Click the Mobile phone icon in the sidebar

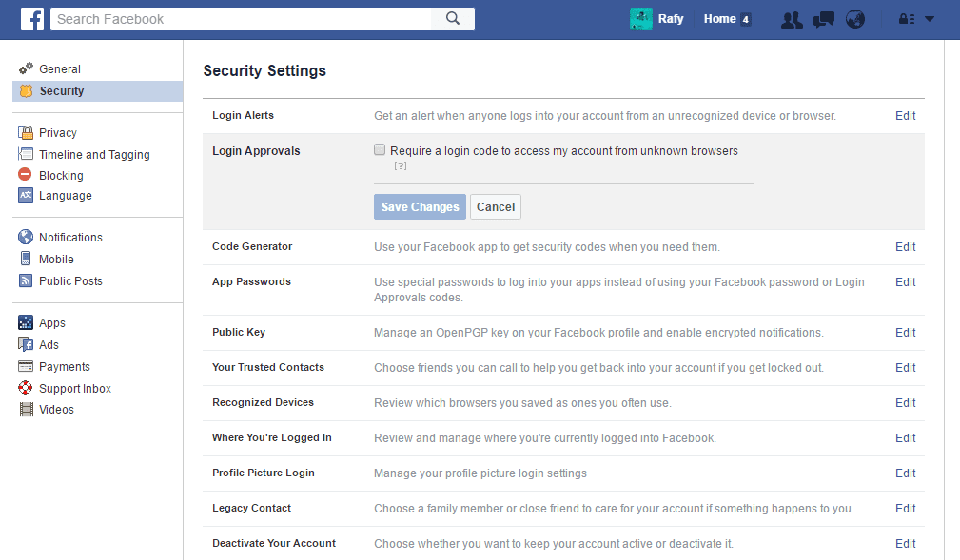tap(27, 259)
